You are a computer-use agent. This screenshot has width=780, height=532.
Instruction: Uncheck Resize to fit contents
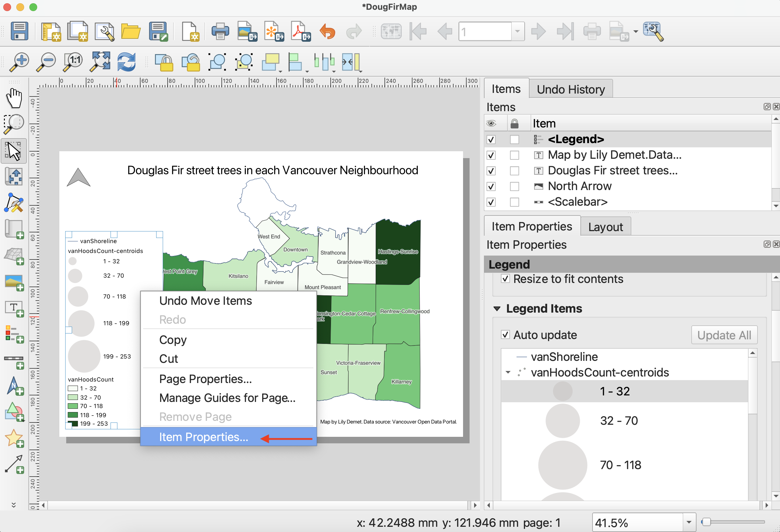coord(505,279)
